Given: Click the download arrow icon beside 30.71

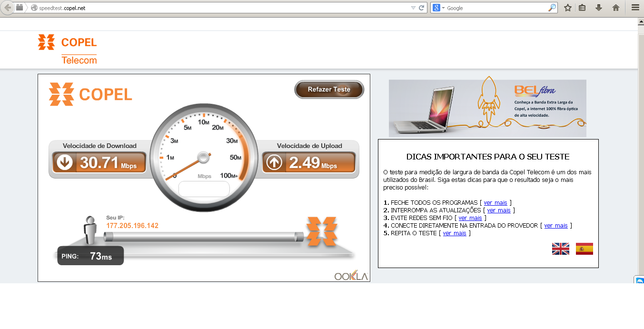Looking at the screenshot, I should [64, 163].
